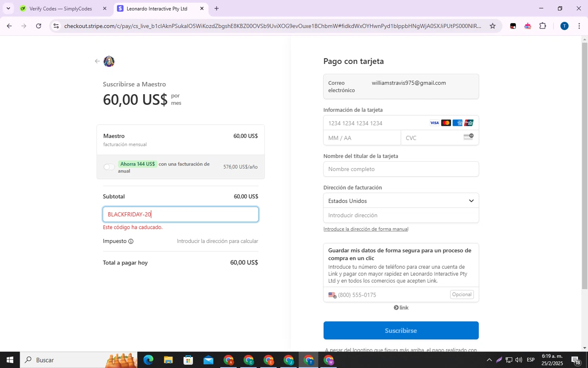Switch to Chrome profile W in taskbar
The height and width of the screenshot is (368, 588).
tap(329, 360)
